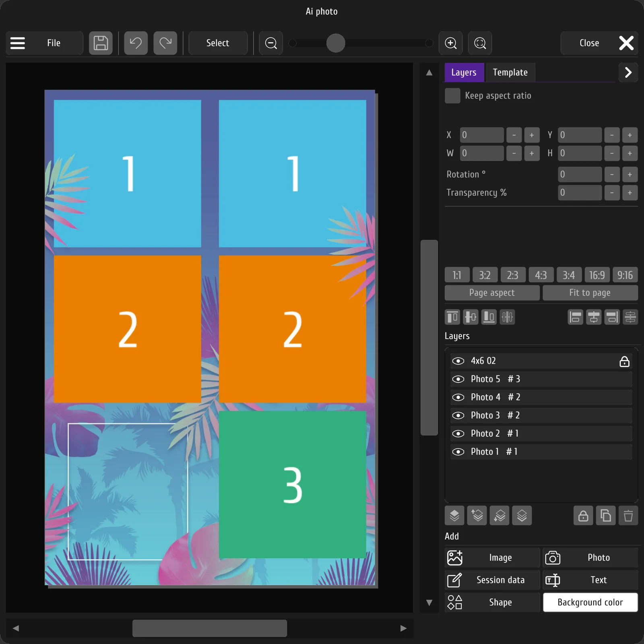Viewport: 644px width, 644px height.
Task: Click the zoom to fit icon
Action: point(480,43)
